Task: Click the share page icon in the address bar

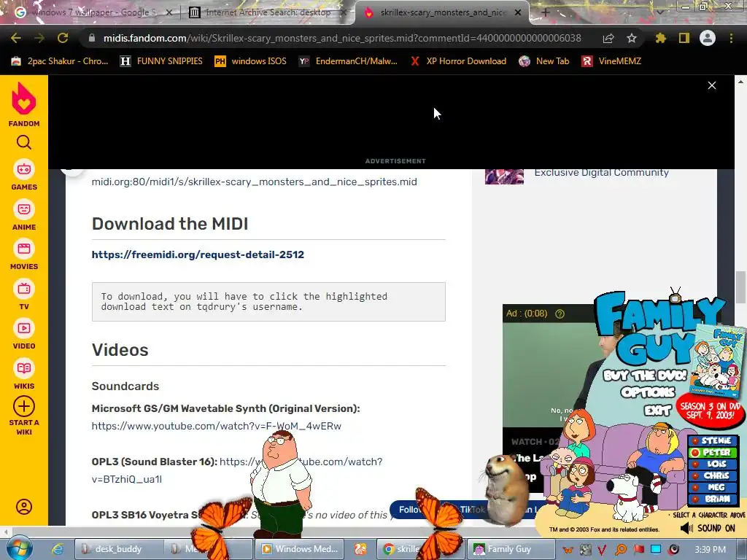Action: 608,38
